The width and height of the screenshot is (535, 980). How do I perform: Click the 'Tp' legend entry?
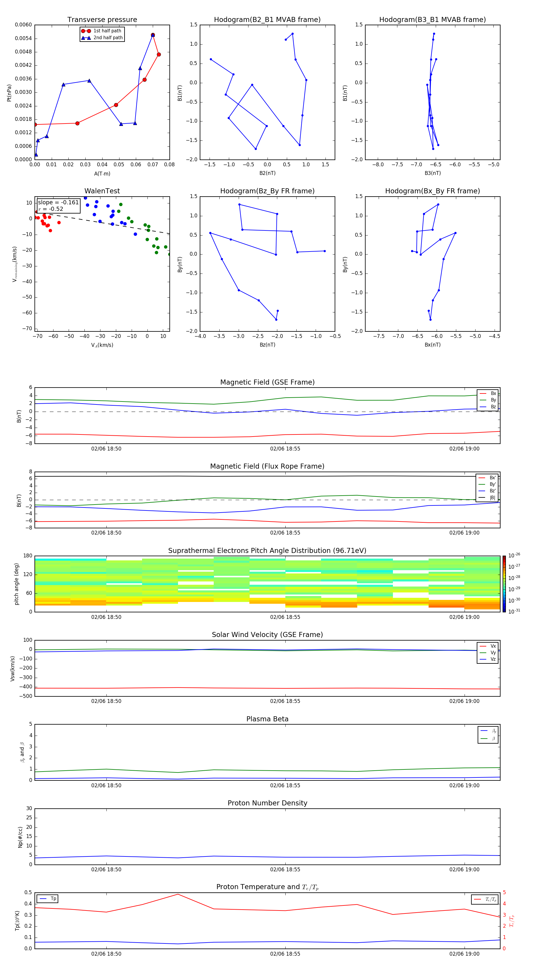tap(48, 899)
